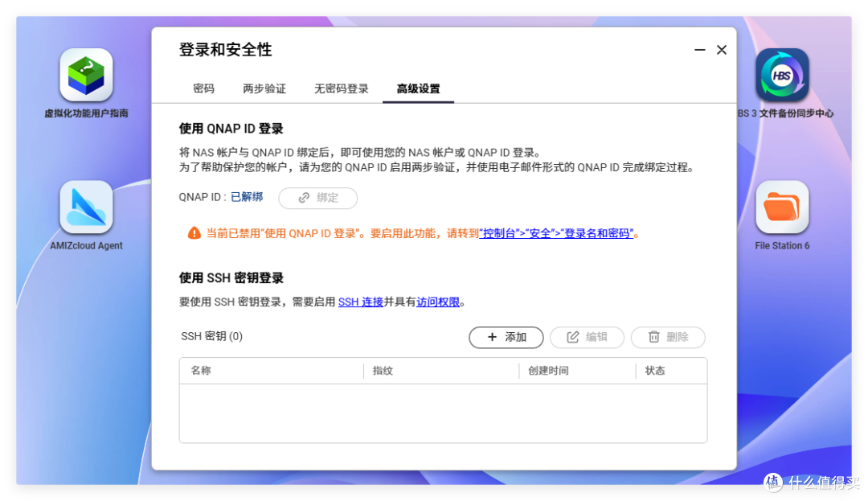Image resolution: width=868 pixels, height=501 pixels.
Task: Click the 编辑 SSH key button
Action: click(x=587, y=337)
